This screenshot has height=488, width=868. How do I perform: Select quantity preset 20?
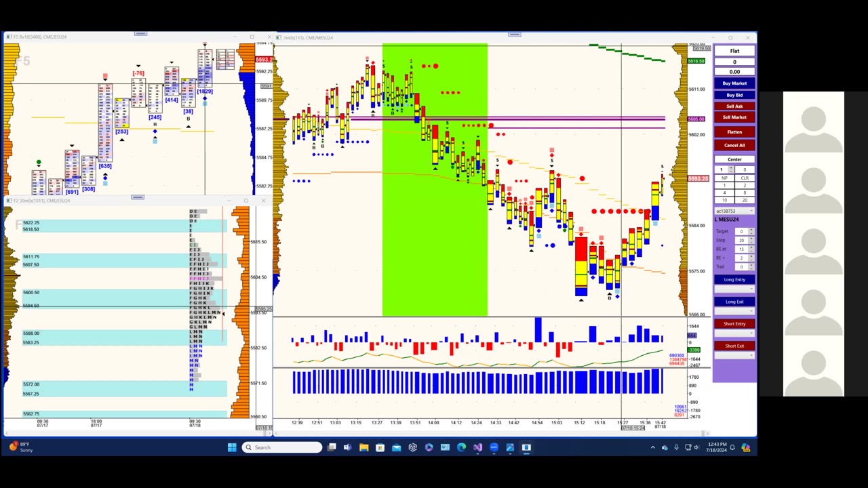tap(745, 200)
